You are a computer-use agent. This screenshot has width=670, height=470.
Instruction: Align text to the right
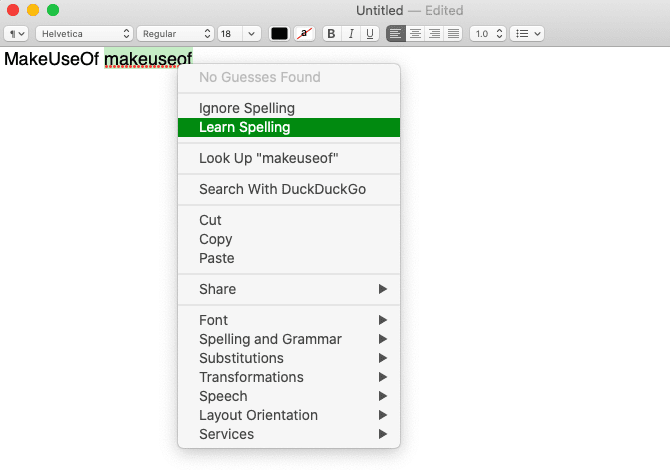click(x=434, y=34)
